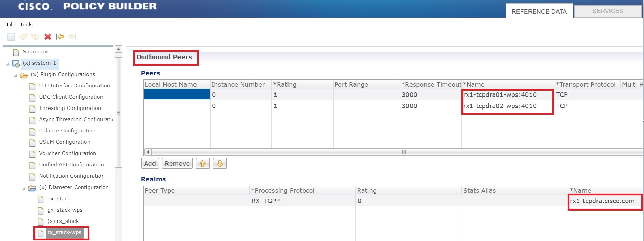This screenshot has width=644, height=241.
Task: Select gx_stack-wps in the tree
Action: tap(65, 210)
